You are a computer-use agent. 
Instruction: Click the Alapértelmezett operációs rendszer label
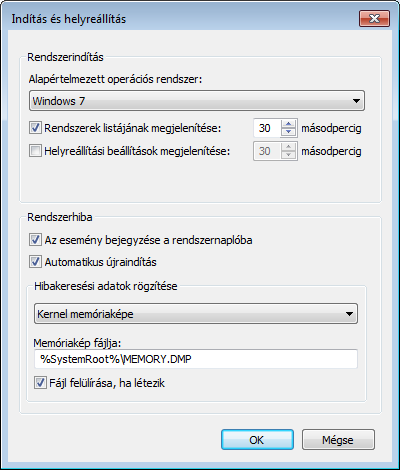coord(115,80)
